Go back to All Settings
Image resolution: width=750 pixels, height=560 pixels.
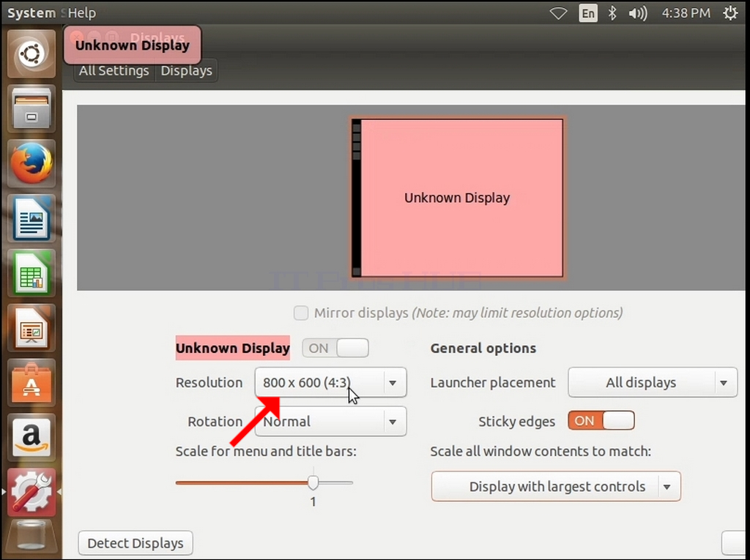pos(114,71)
